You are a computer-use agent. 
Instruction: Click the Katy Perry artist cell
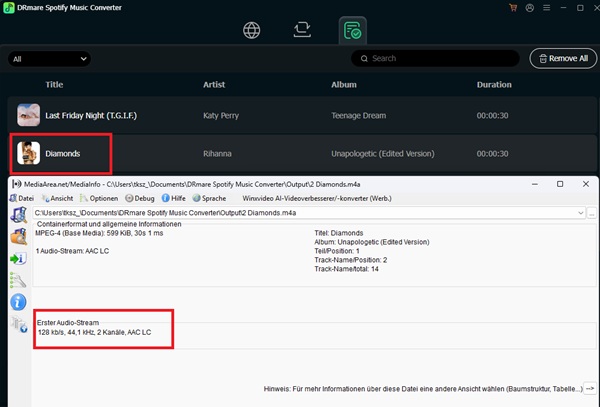221,116
